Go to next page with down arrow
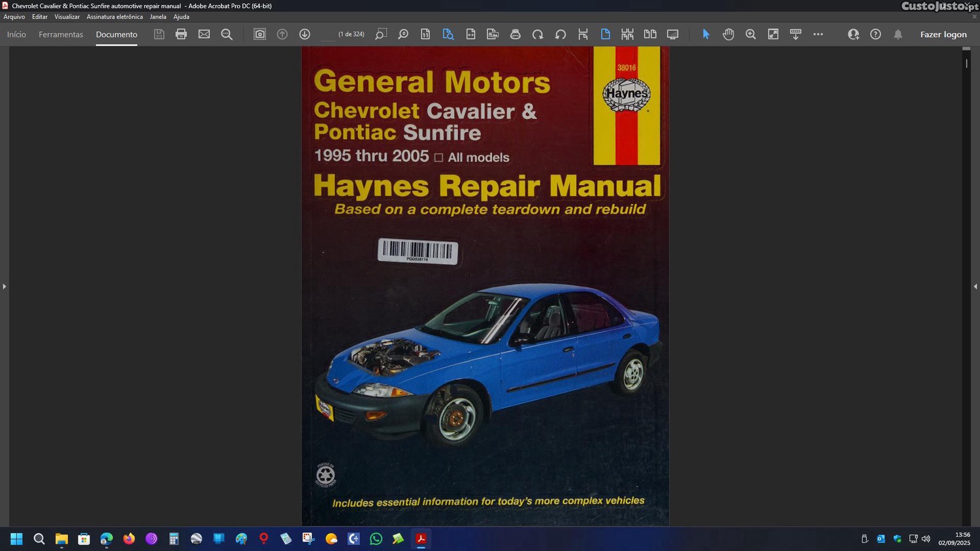The height and width of the screenshot is (551, 980). click(x=304, y=34)
